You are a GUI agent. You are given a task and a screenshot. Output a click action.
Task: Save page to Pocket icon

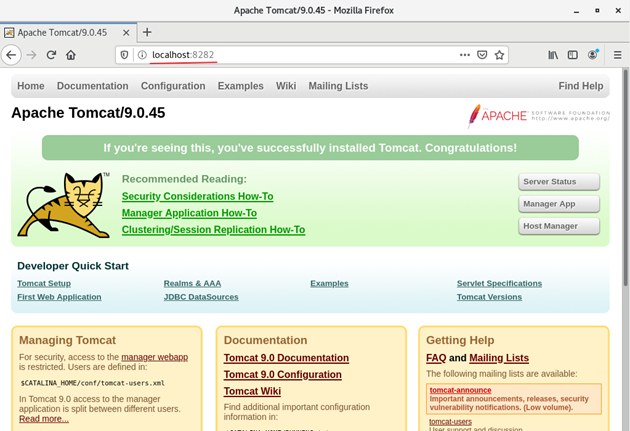click(482, 55)
